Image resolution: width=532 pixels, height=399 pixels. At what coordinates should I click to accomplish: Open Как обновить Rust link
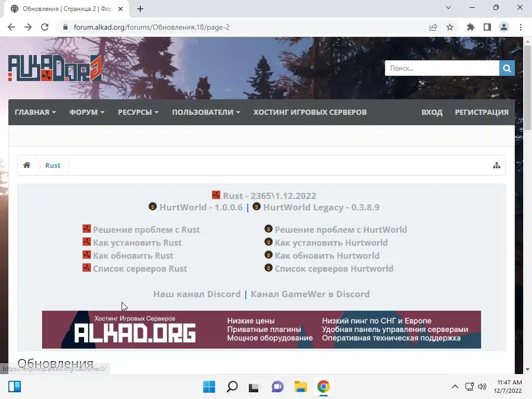133,256
